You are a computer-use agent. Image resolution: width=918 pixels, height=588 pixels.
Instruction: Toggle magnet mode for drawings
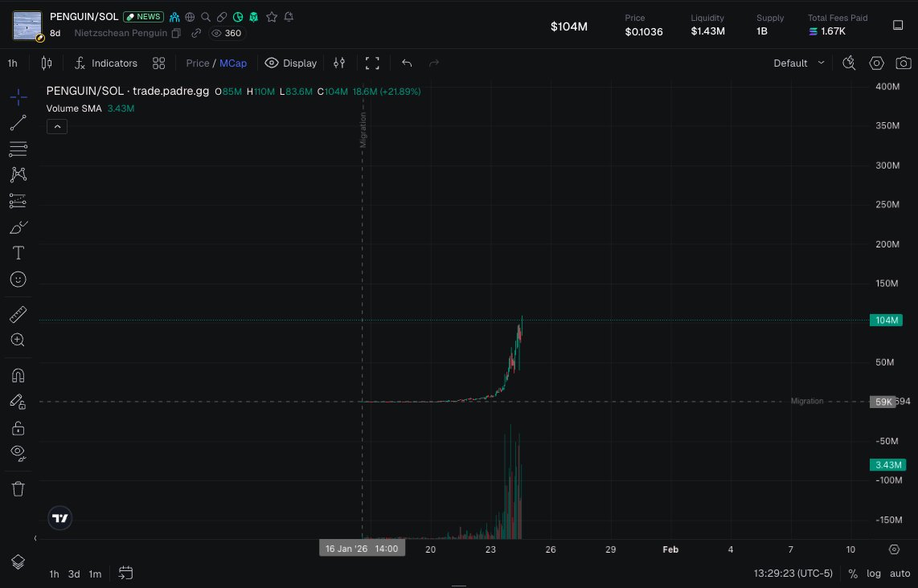[x=18, y=375]
